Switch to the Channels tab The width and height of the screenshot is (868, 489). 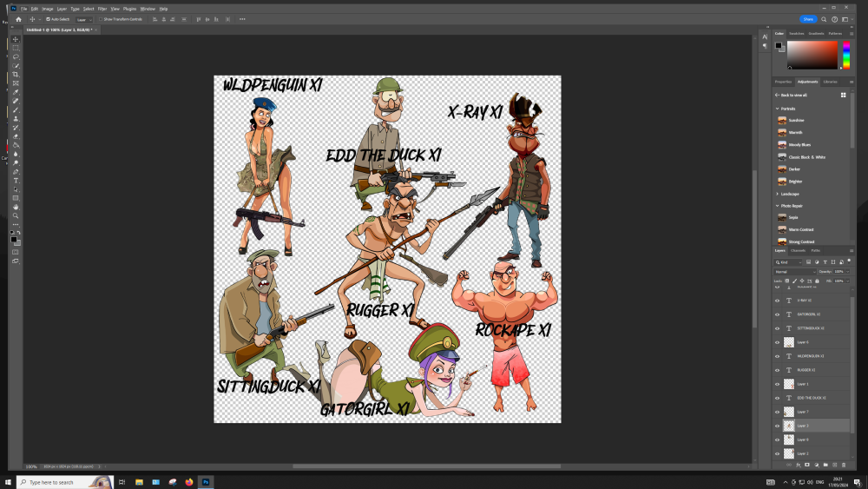pyautogui.click(x=798, y=250)
